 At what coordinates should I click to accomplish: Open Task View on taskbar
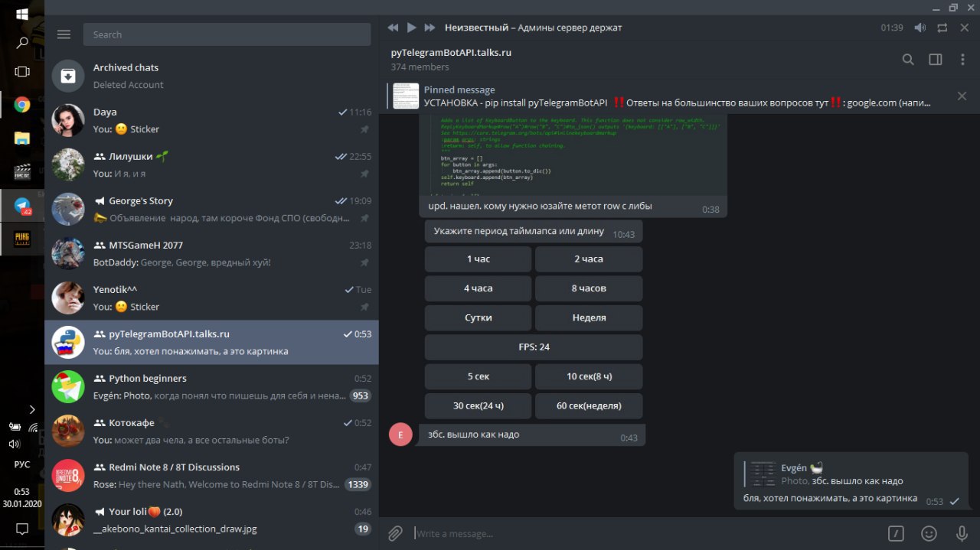22,72
